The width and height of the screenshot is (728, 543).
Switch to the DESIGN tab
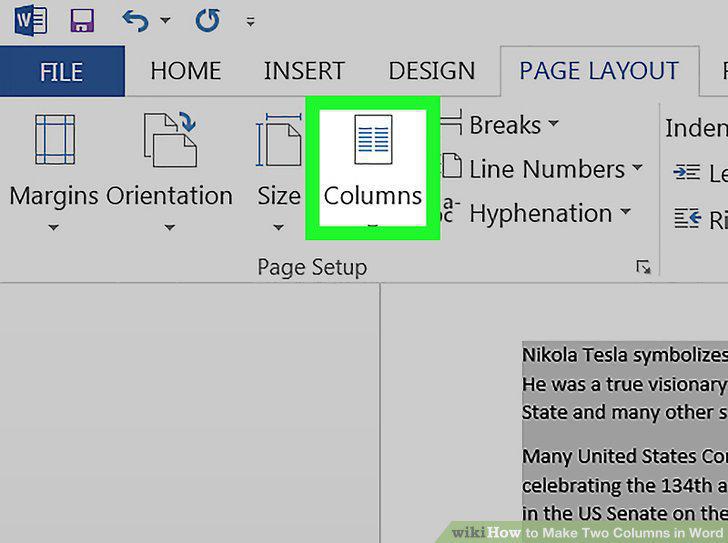point(432,71)
